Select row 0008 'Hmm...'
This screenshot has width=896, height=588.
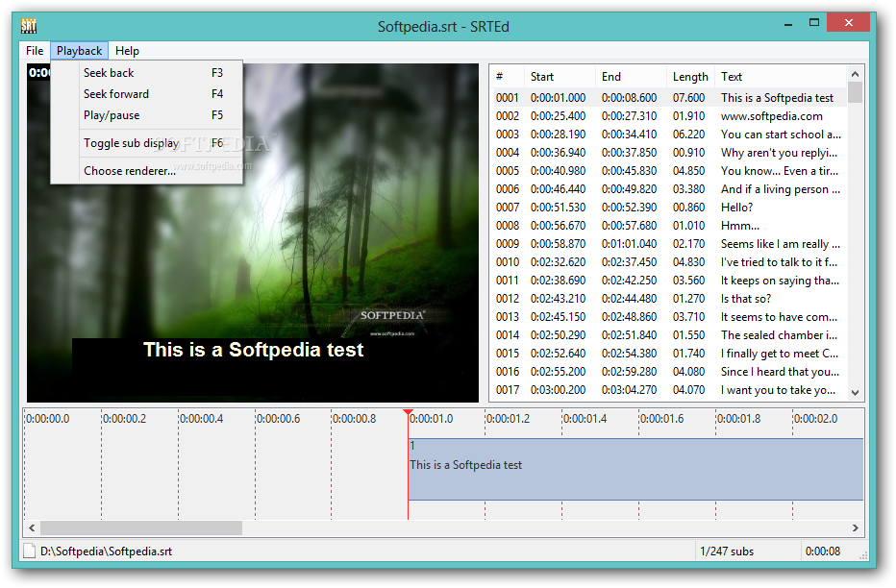[670, 226]
